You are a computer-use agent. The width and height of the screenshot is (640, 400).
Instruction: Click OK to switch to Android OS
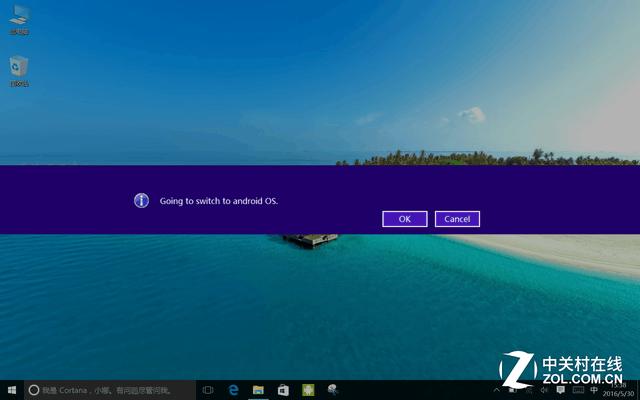point(404,219)
